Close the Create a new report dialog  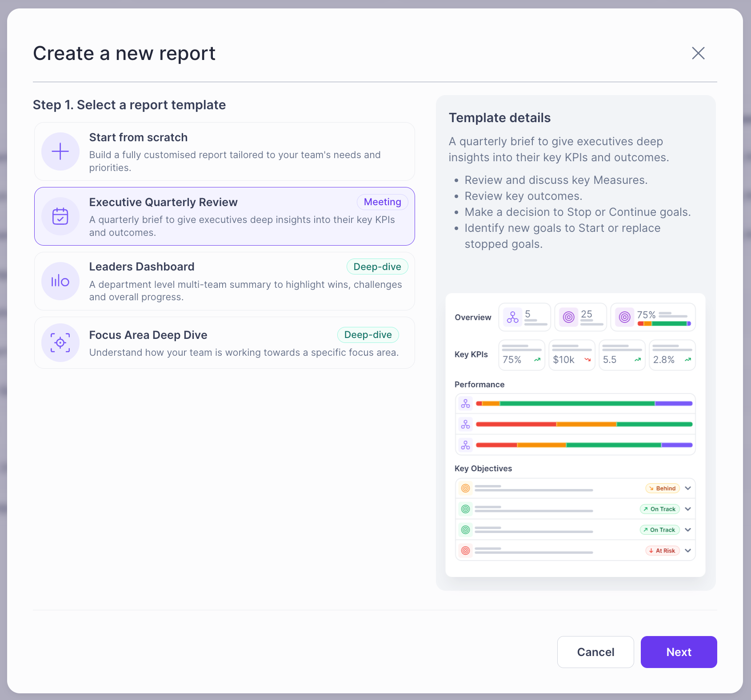pos(698,53)
